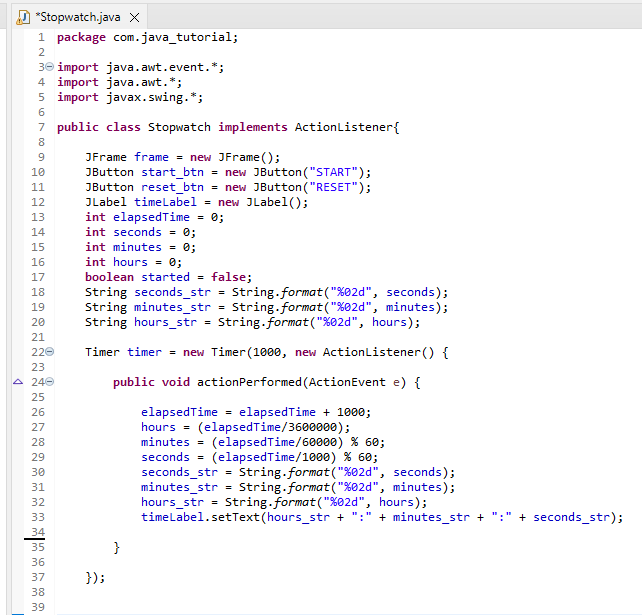Select the *Stopwatch.java editor tab
Image resolution: width=642 pixels, height=615 pixels.
click(x=78, y=17)
